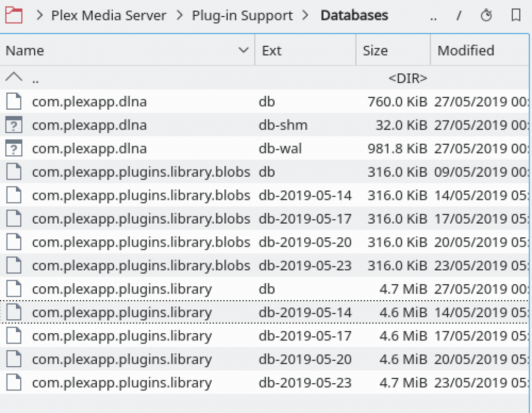Click the db-wal extension cell

tap(280, 149)
